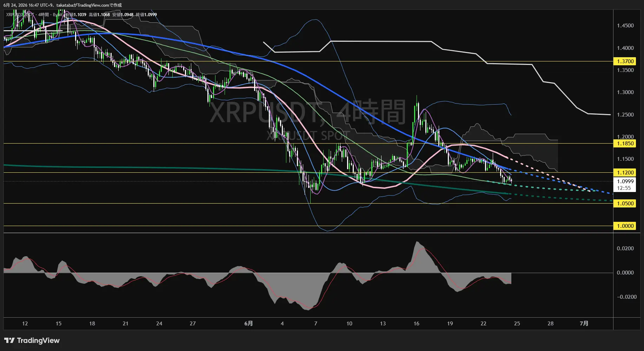
Task: Click the 1.2500 price axis label
Action: click(x=625, y=115)
